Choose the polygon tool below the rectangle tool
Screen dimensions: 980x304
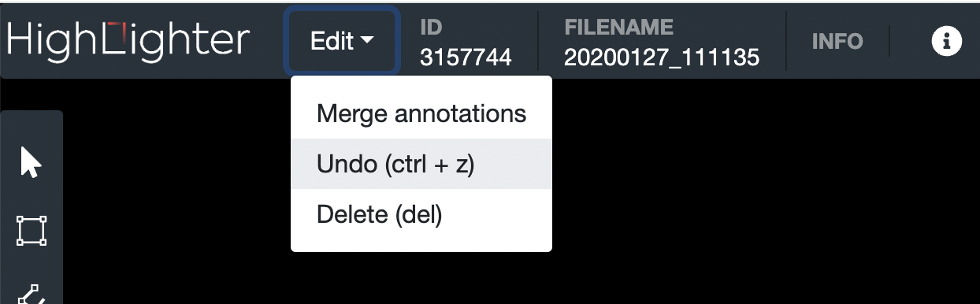coord(31,294)
